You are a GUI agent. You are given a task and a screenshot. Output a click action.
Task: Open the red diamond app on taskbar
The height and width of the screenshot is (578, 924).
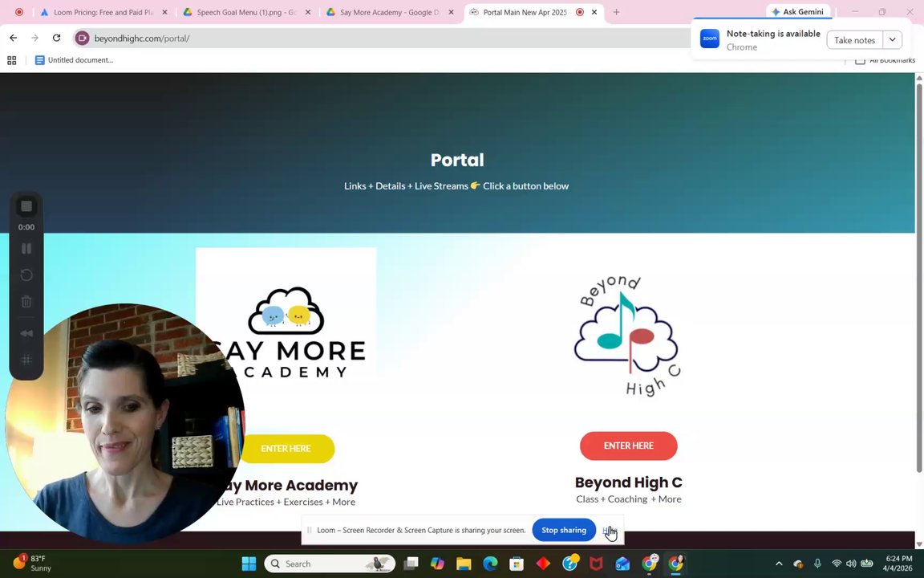(x=543, y=564)
